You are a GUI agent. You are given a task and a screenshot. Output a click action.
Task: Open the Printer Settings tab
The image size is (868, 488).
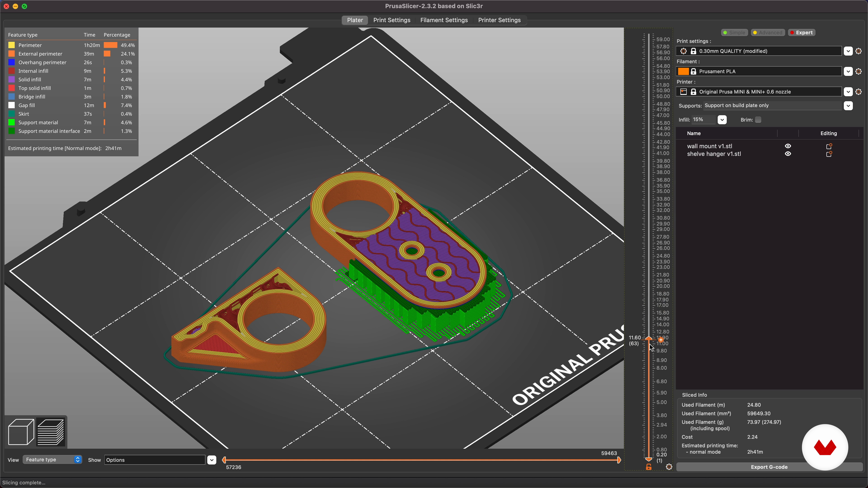tap(499, 20)
